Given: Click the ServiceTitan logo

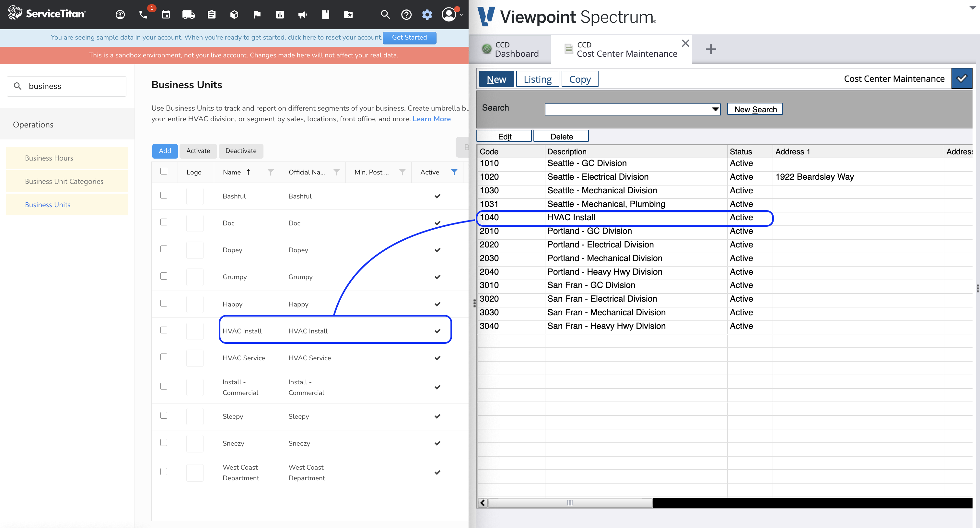Looking at the screenshot, I should click(x=47, y=13).
